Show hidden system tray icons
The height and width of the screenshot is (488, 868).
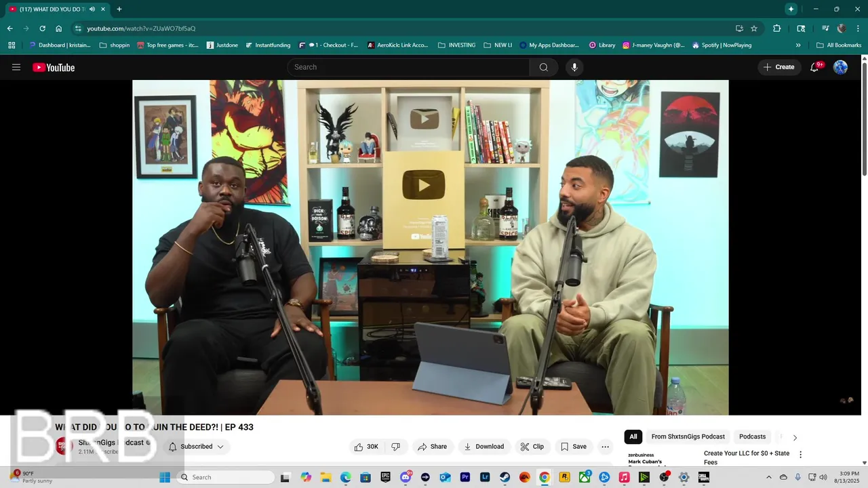(768, 477)
